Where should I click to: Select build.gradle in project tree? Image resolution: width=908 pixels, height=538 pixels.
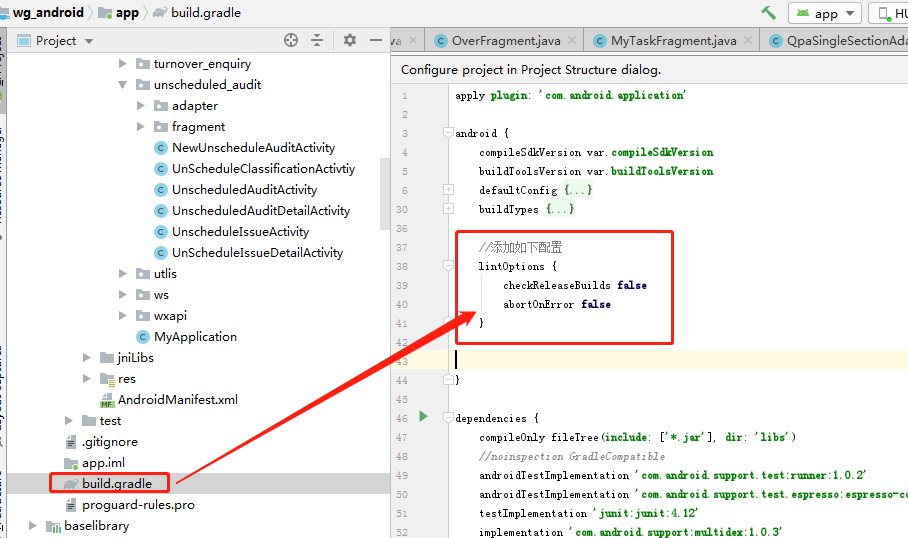[x=116, y=484]
